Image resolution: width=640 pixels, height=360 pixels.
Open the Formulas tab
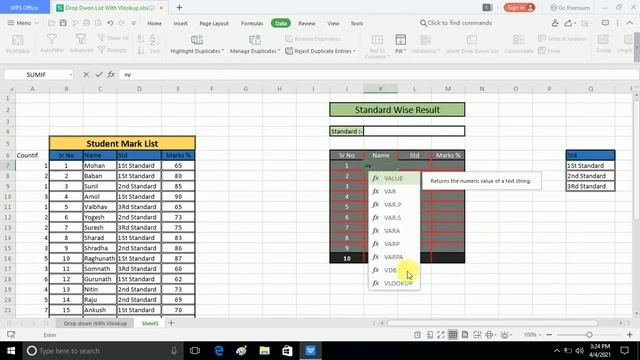(x=252, y=23)
